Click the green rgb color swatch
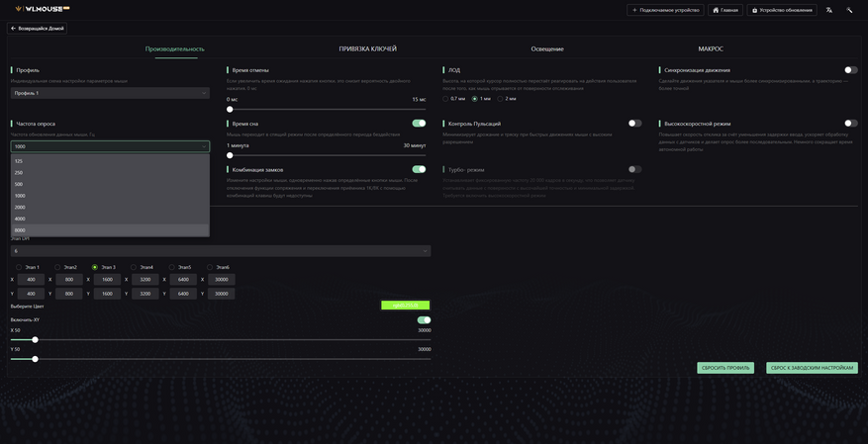 tap(405, 306)
